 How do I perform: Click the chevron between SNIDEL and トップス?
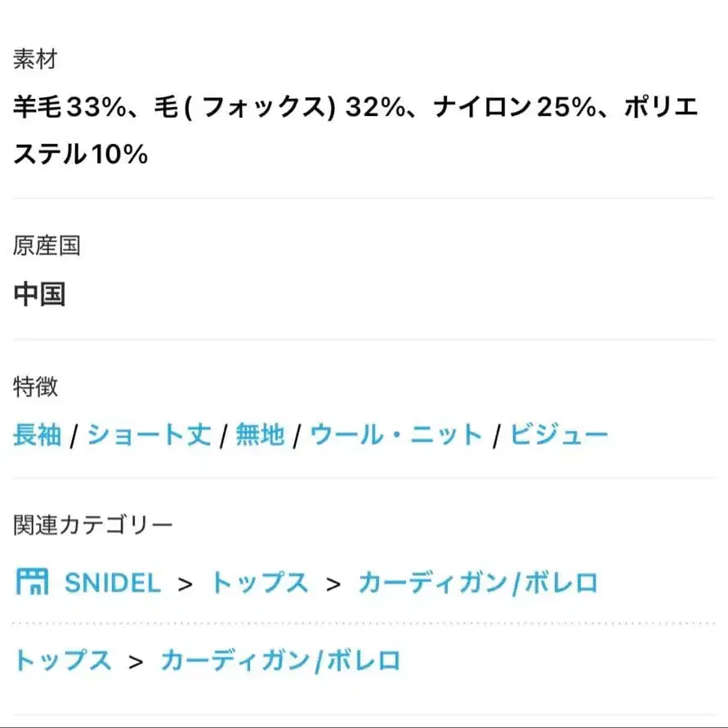[x=185, y=583]
